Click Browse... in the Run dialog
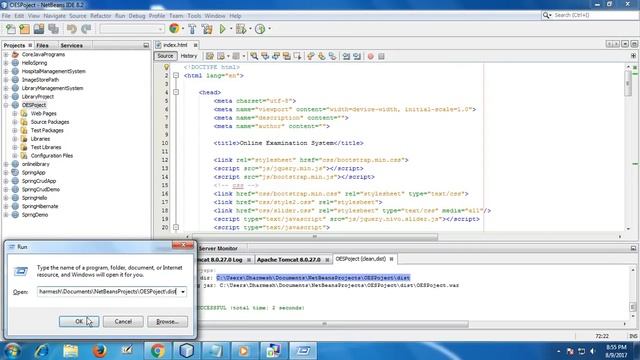The width and height of the screenshot is (640, 360). (x=167, y=322)
